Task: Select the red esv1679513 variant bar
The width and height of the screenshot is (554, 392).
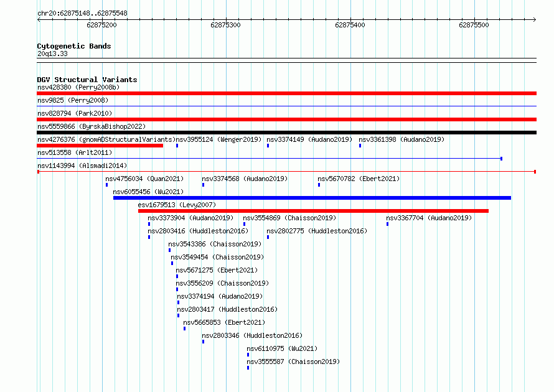Action: 313,211
